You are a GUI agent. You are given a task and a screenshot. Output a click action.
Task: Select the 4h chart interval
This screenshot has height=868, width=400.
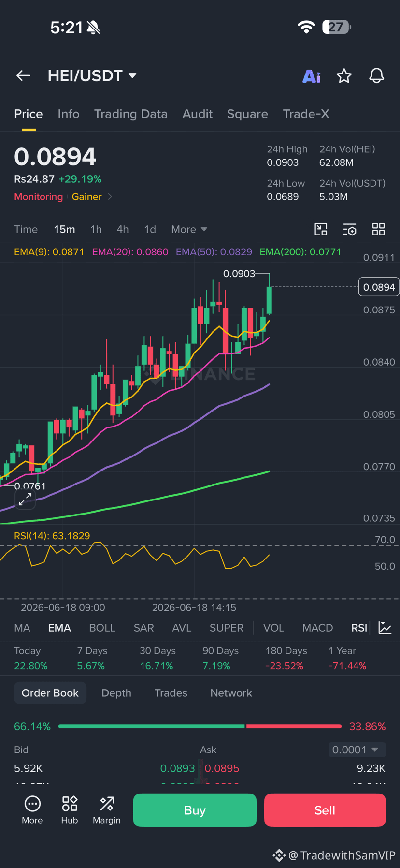click(123, 229)
